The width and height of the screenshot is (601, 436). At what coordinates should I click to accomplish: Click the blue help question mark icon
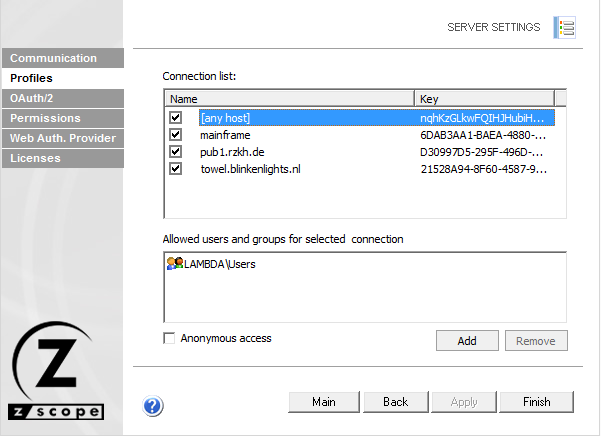[153, 405]
